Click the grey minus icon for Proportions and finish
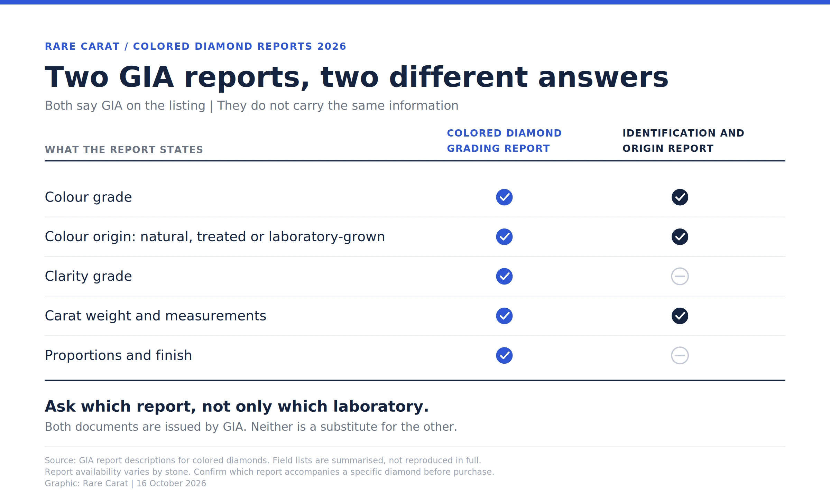Image resolution: width=830 pixels, height=504 pixels. tap(680, 355)
